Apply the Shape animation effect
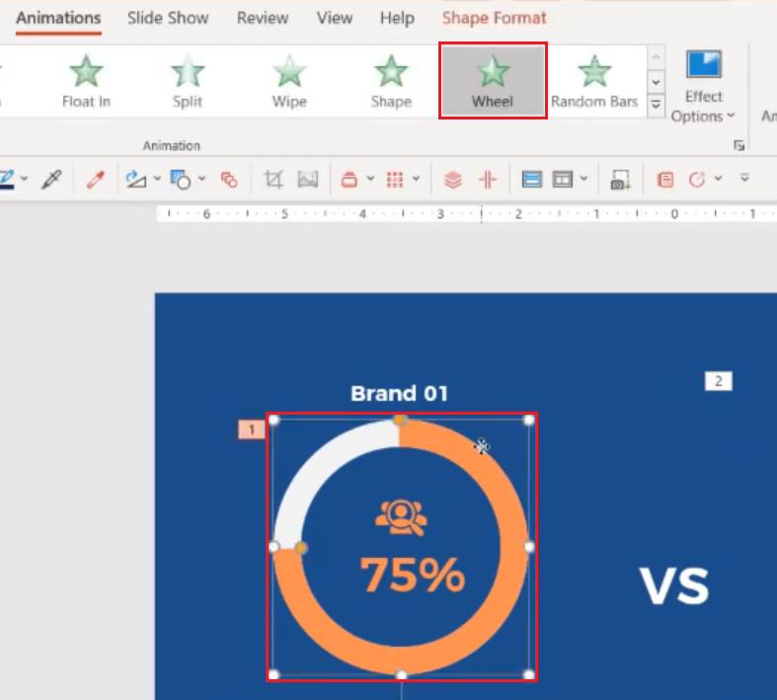The width and height of the screenshot is (777, 700). click(391, 81)
